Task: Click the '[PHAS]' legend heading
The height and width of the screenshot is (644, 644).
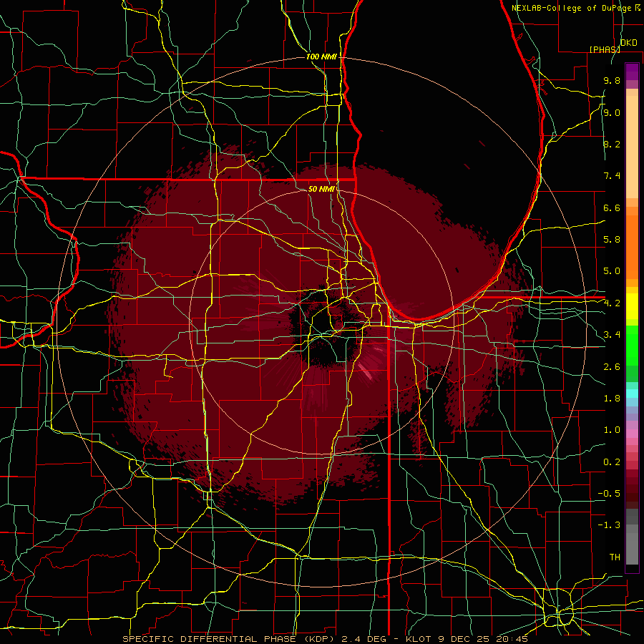Action: (x=605, y=49)
